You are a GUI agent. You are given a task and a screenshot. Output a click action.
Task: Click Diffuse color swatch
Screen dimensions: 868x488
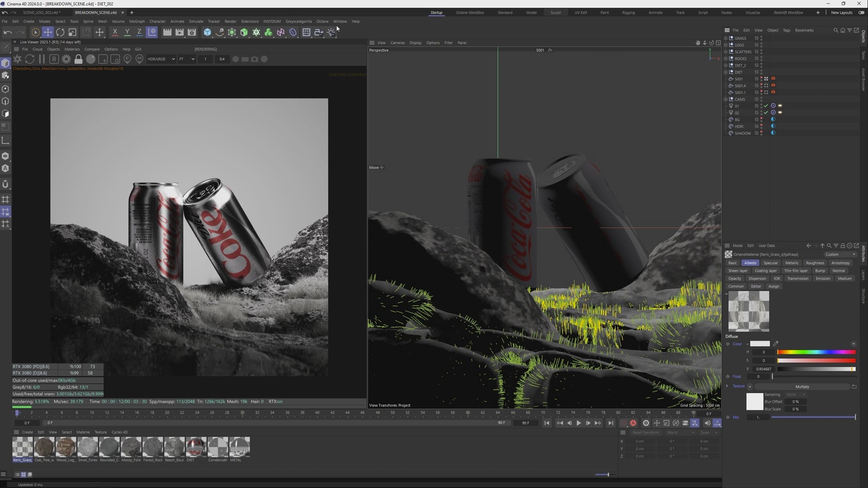pos(759,344)
